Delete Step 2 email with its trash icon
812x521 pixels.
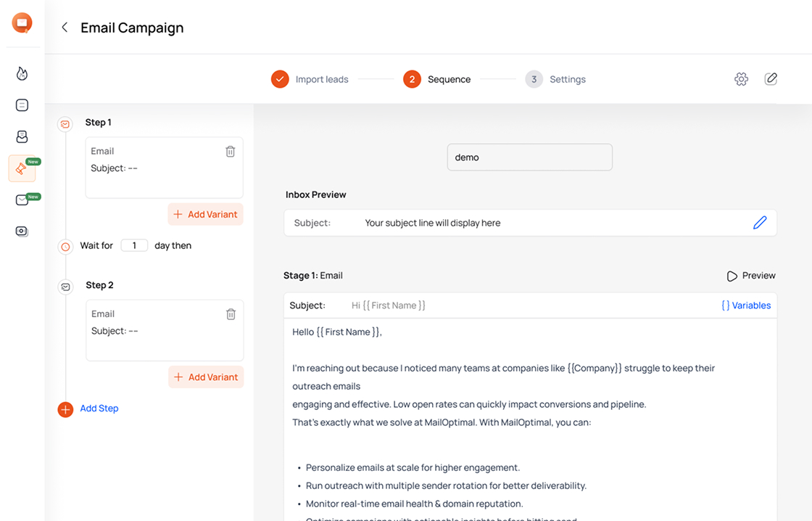(231, 313)
